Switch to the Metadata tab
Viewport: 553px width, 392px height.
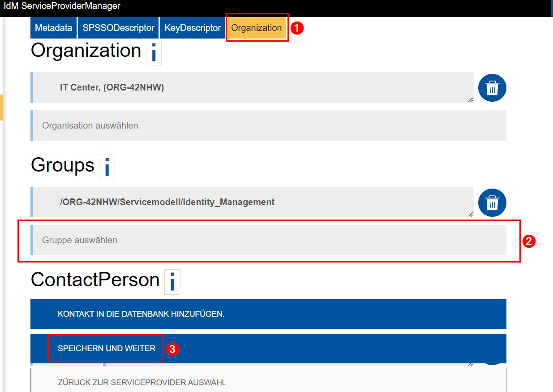pos(53,27)
